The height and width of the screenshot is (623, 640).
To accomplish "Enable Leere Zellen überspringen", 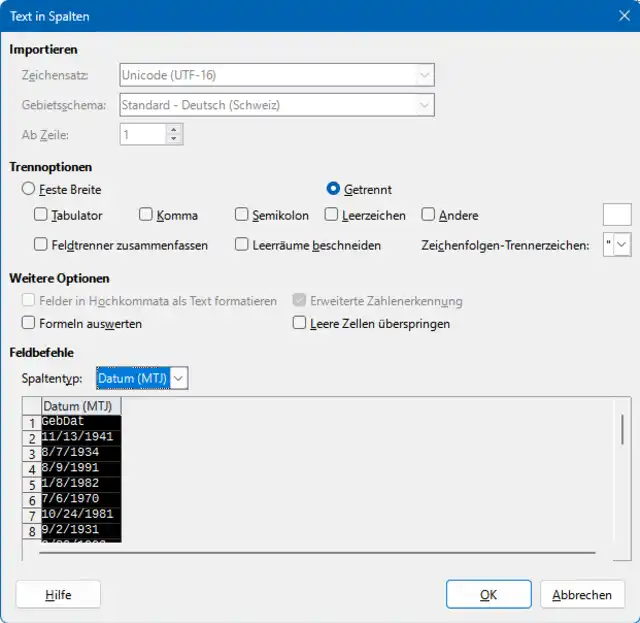I will click(299, 324).
